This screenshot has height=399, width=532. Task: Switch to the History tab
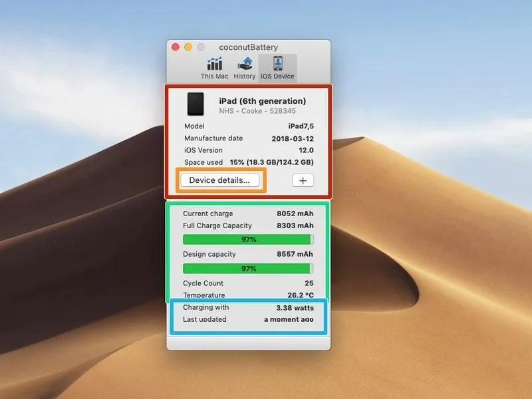(245, 68)
